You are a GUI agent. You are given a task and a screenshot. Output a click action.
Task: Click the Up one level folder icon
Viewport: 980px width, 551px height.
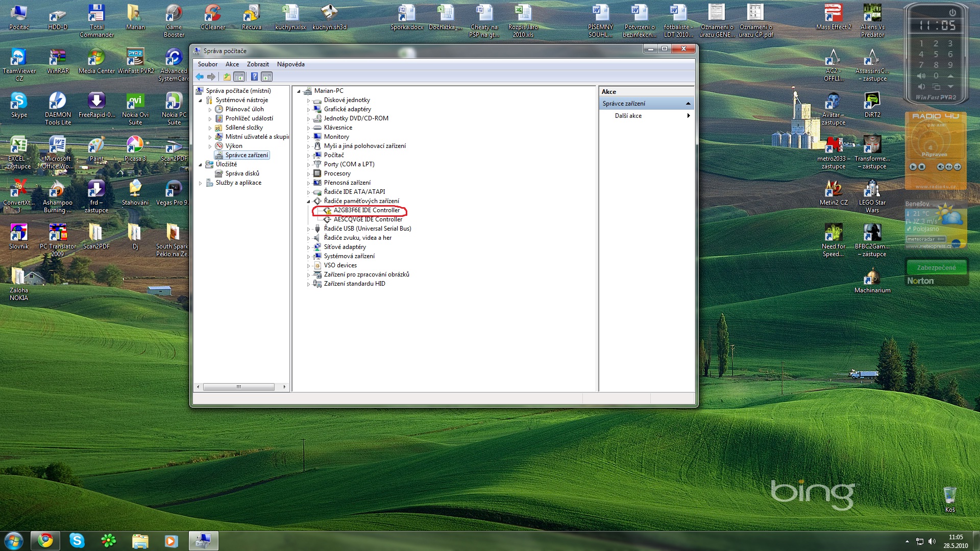(227, 77)
